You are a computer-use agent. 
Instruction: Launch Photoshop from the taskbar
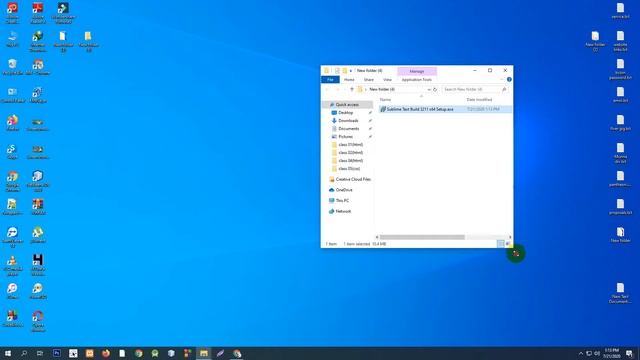tap(57, 353)
